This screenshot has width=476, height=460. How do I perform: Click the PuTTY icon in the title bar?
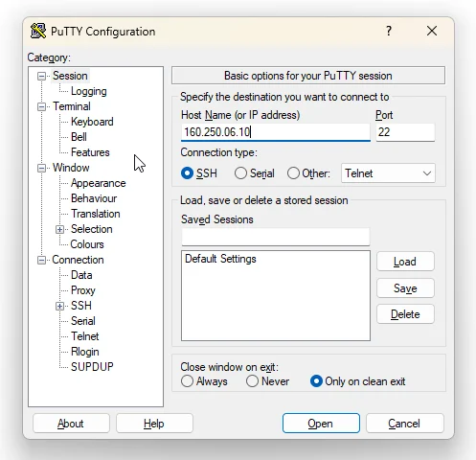38,31
